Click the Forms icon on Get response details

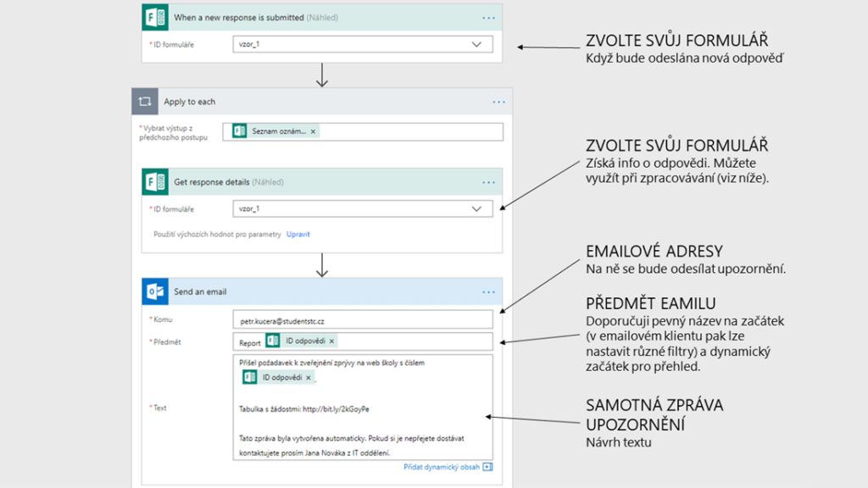(x=155, y=181)
